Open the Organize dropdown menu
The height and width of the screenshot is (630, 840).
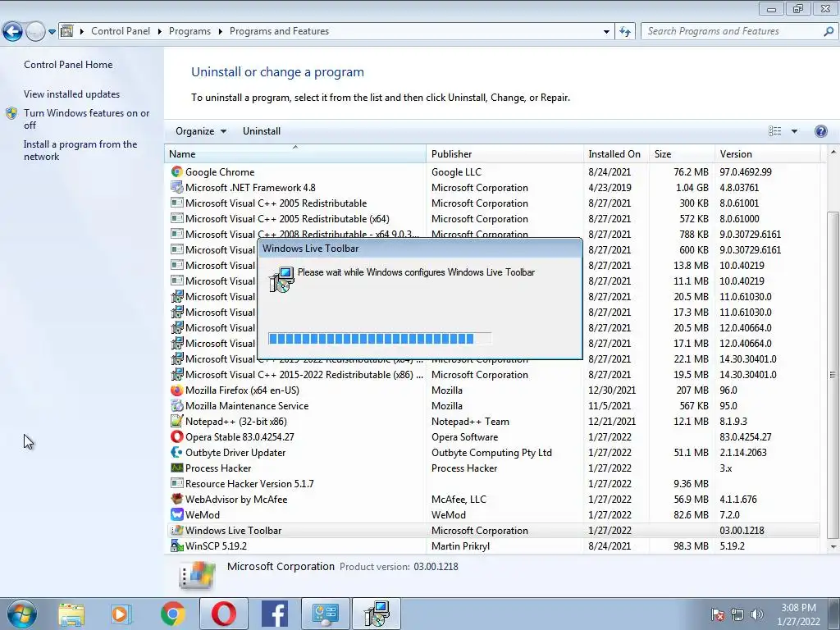tap(201, 131)
